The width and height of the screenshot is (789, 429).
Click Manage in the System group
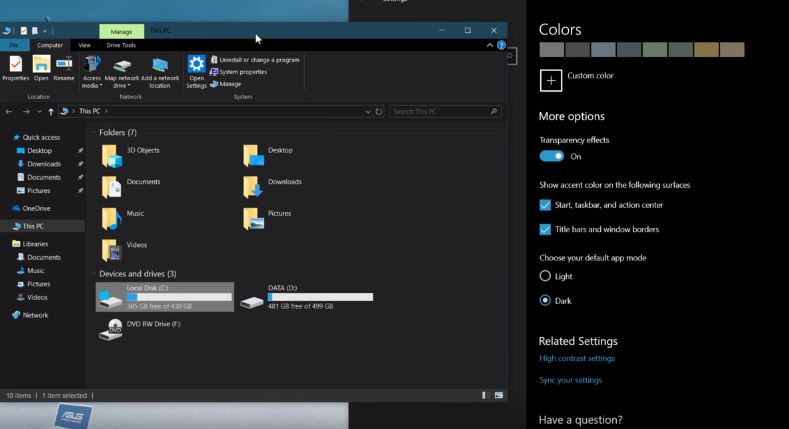(225, 84)
